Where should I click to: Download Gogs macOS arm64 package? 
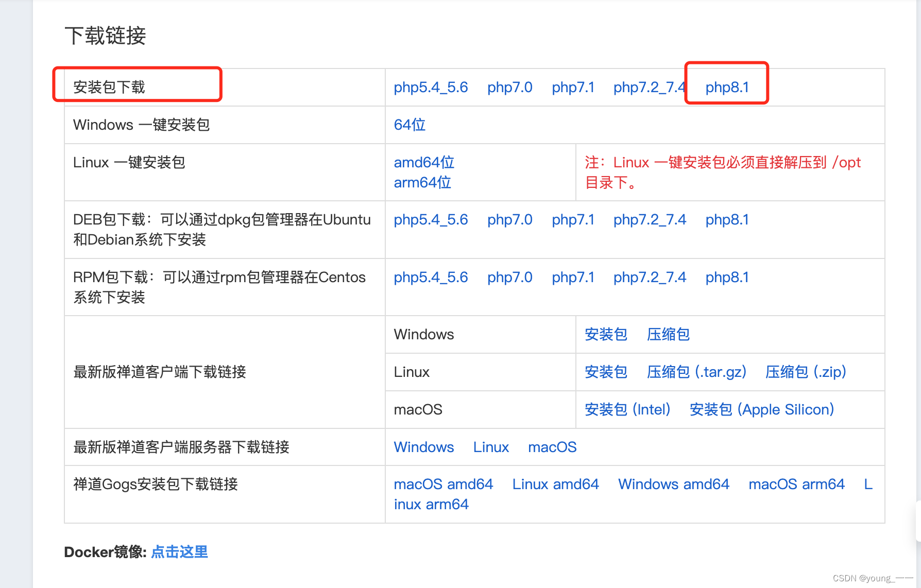pyautogui.click(x=796, y=485)
